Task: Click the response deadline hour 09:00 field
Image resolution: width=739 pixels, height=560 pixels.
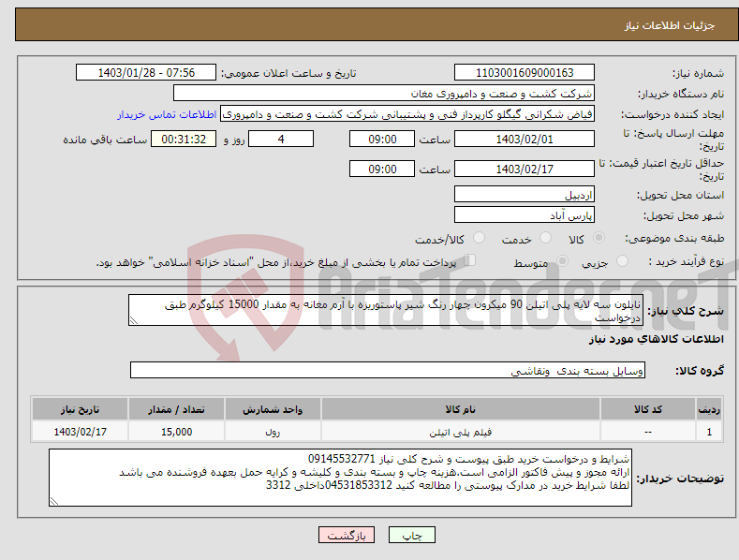Action: 382,139
